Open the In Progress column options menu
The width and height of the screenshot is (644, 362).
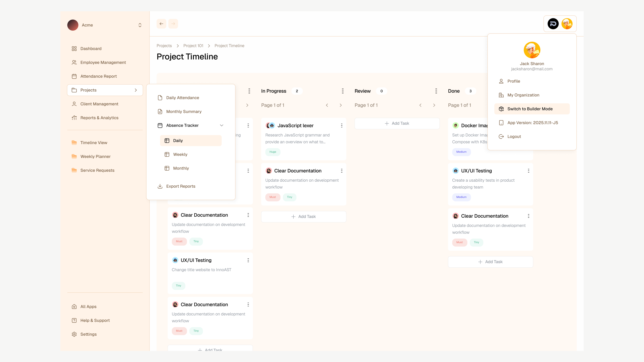(343, 91)
